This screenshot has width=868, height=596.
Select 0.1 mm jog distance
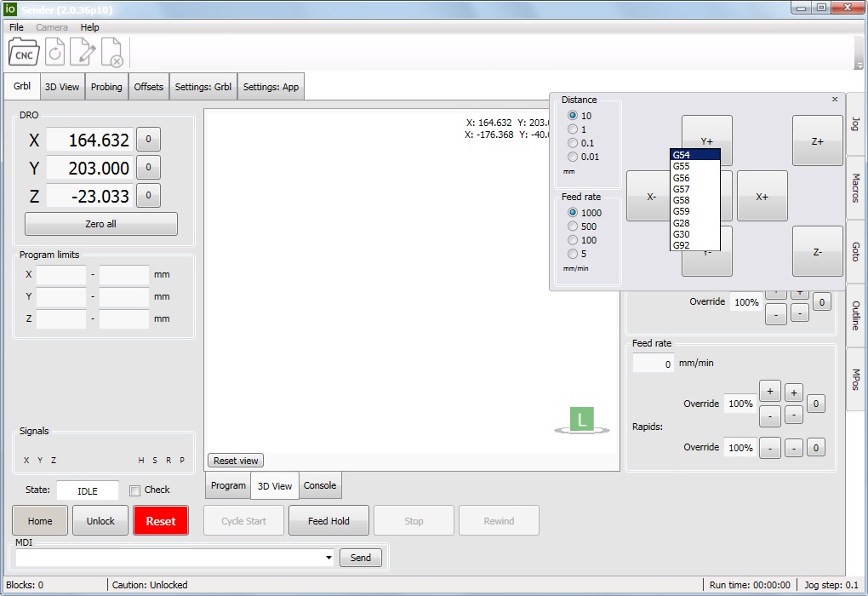pyautogui.click(x=573, y=143)
